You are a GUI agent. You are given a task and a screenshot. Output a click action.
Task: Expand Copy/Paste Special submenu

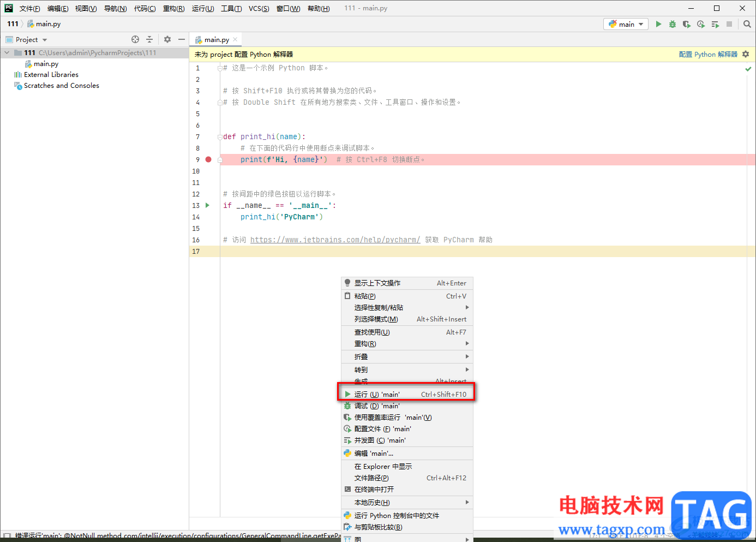[x=407, y=307]
